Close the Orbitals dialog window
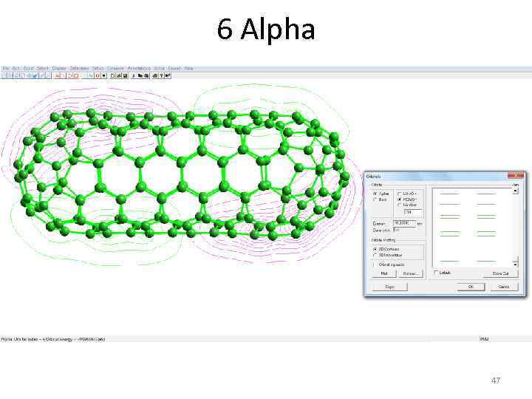This screenshot has width=532, height=399. click(516, 174)
